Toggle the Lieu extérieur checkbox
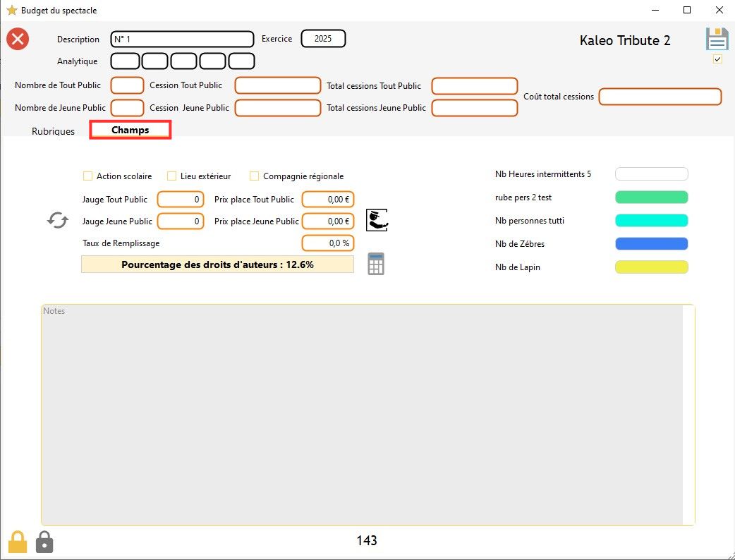The image size is (735, 560). (x=171, y=176)
